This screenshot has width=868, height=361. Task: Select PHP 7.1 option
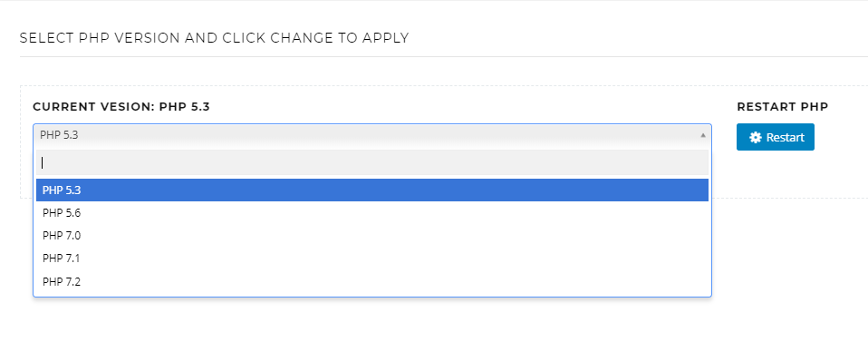pyautogui.click(x=372, y=259)
